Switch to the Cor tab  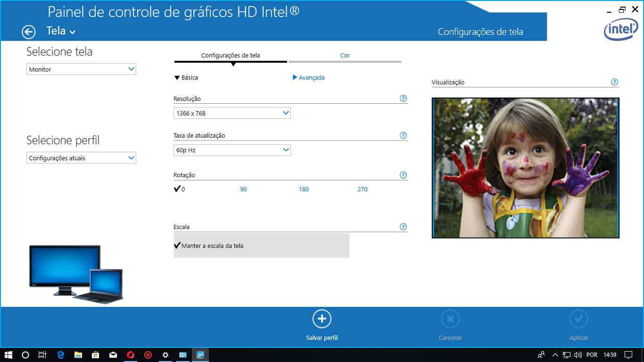click(345, 56)
